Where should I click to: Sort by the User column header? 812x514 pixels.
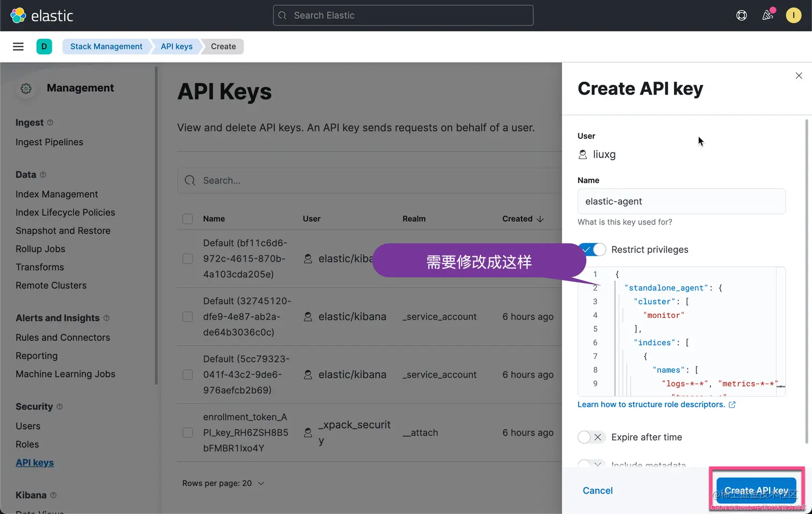click(311, 219)
